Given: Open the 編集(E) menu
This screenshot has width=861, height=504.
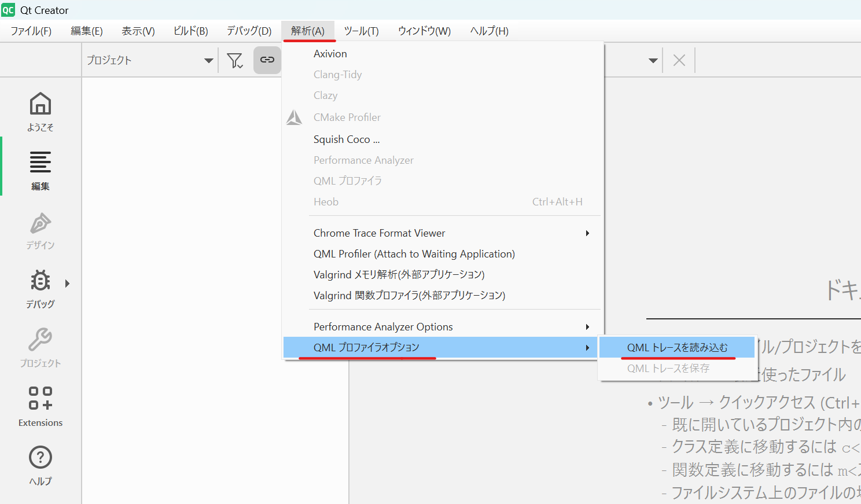Looking at the screenshot, I should [x=87, y=31].
